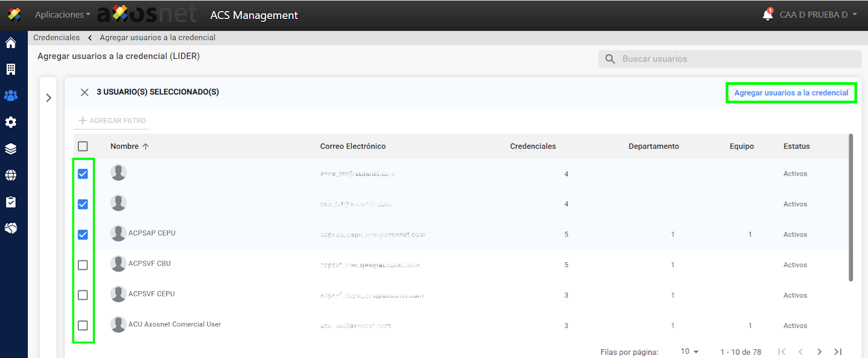Click the building icon in sidebar

point(11,69)
